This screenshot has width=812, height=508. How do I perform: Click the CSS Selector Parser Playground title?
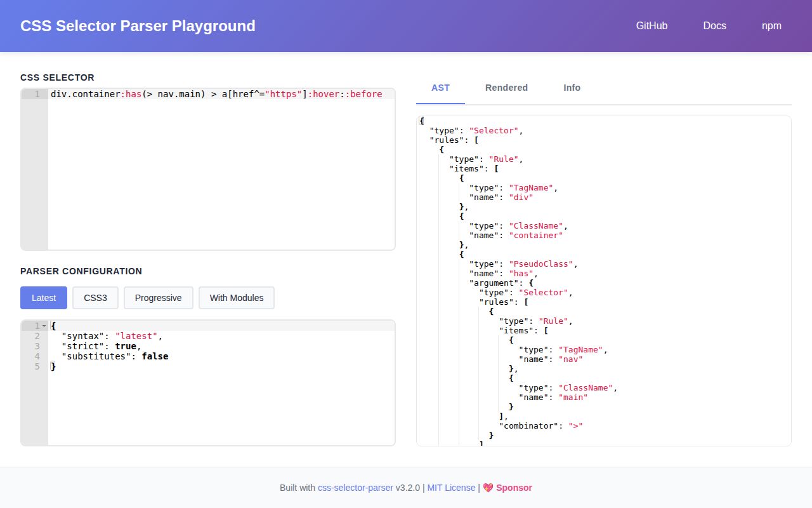point(138,26)
